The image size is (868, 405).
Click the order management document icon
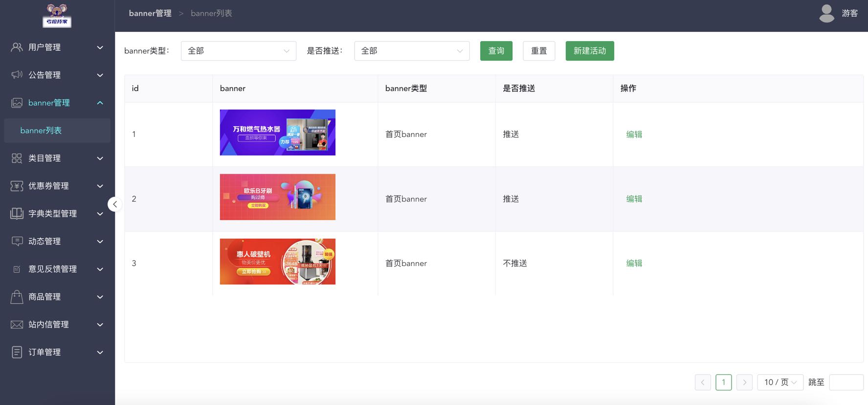coord(17,352)
